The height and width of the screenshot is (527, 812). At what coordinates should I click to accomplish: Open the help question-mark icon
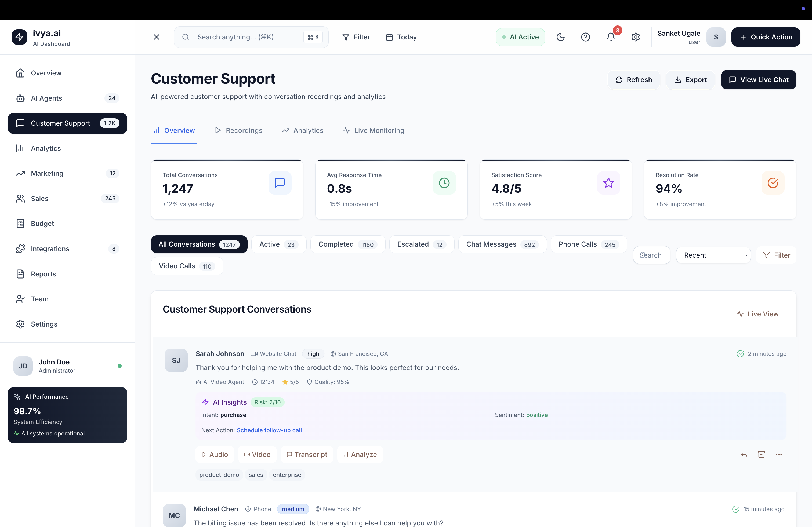coord(585,37)
